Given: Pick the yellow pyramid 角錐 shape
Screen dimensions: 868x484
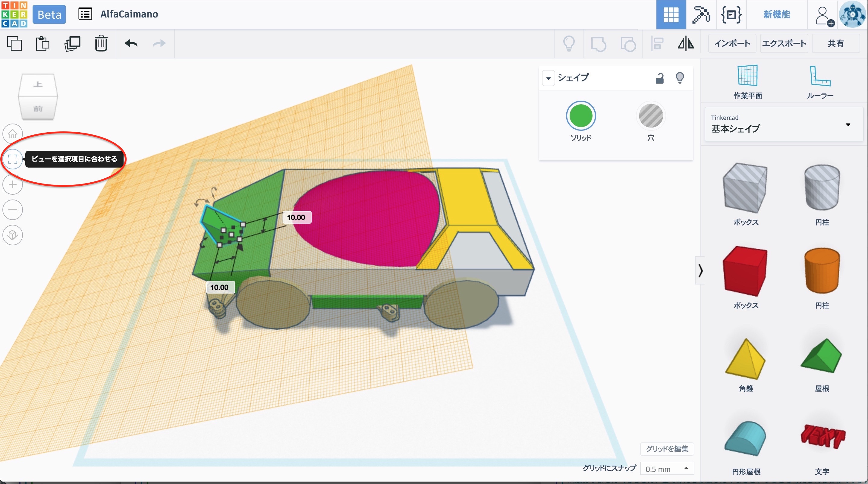Looking at the screenshot, I should 745,360.
